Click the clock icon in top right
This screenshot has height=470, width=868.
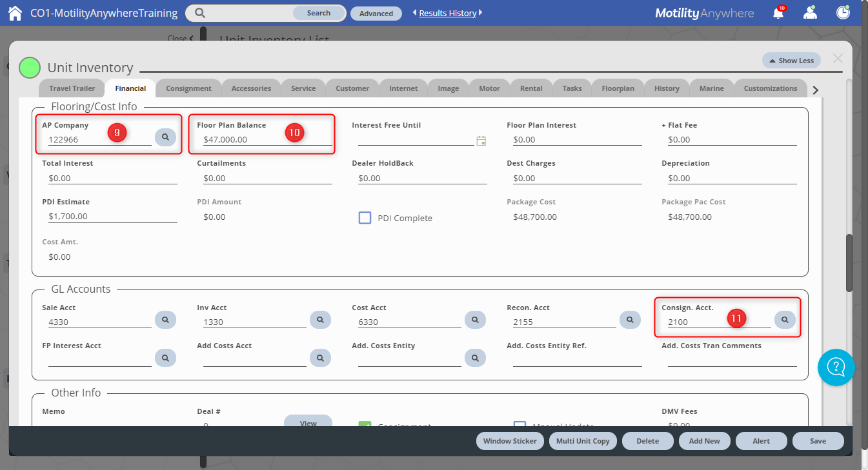(843, 12)
